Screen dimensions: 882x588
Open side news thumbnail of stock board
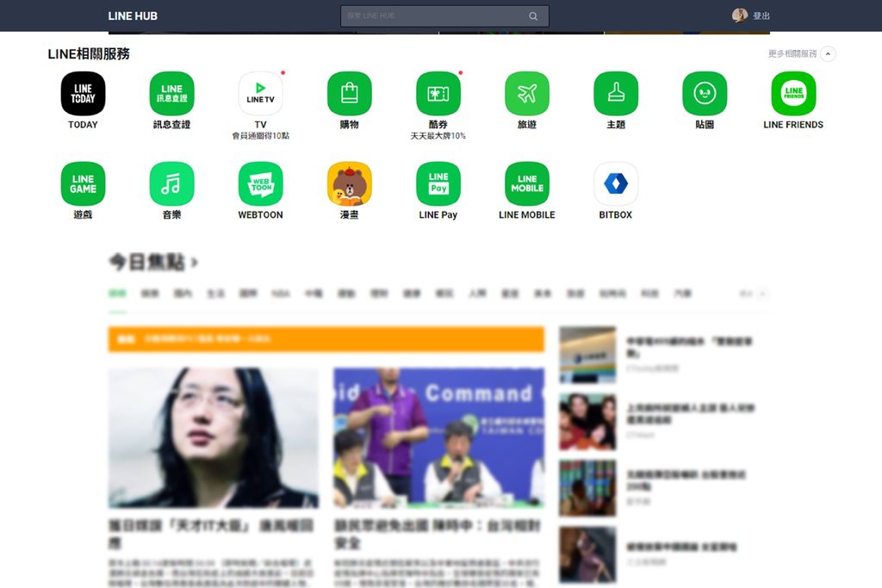tap(587, 488)
